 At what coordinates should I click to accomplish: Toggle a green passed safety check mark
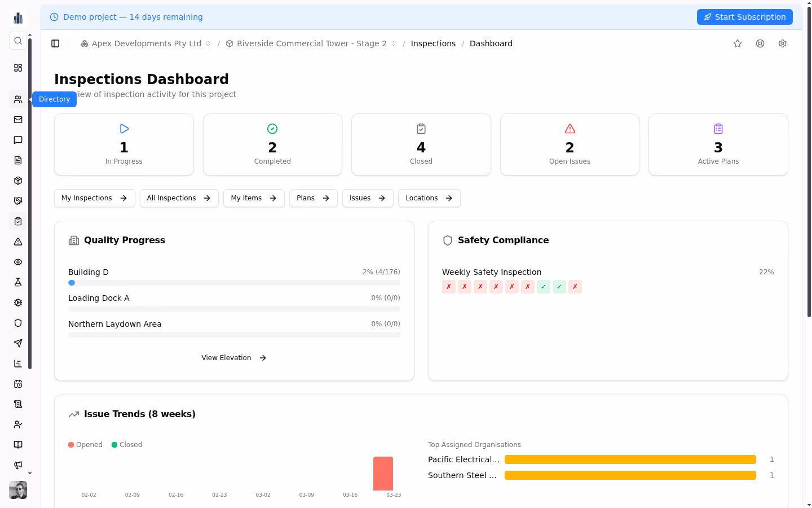click(543, 287)
